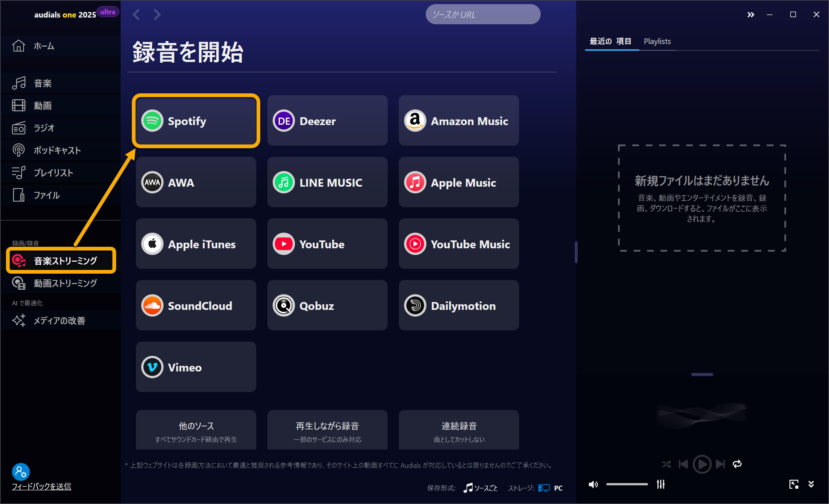Skip to the next track
Viewport: 829px width, 504px height.
tap(720, 464)
